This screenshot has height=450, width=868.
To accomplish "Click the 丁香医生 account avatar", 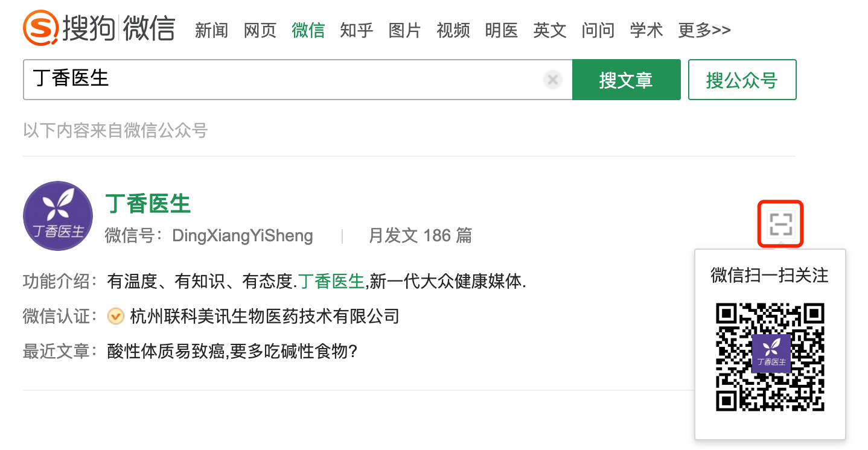I will (58, 215).
